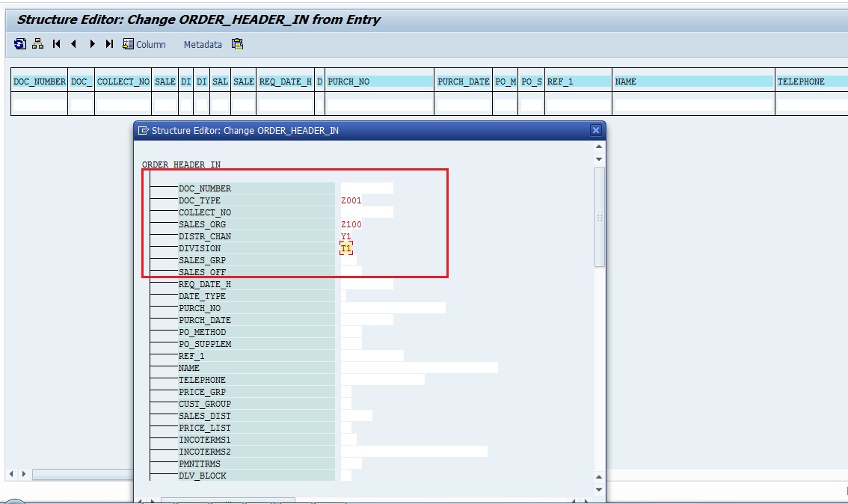
Task: Select the PURCH_NO column header
Action: coord(379,82)
